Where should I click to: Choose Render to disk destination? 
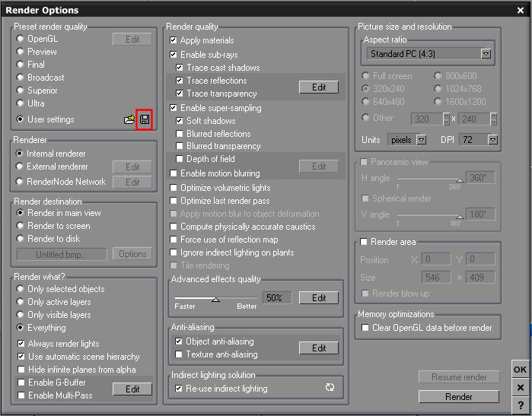pos(20,238)
